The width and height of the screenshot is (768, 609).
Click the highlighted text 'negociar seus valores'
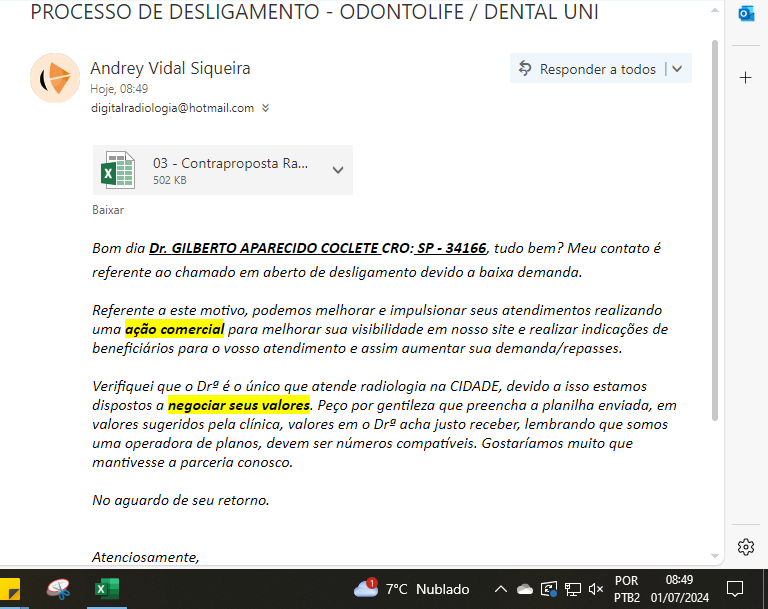(x=239, y=405)
